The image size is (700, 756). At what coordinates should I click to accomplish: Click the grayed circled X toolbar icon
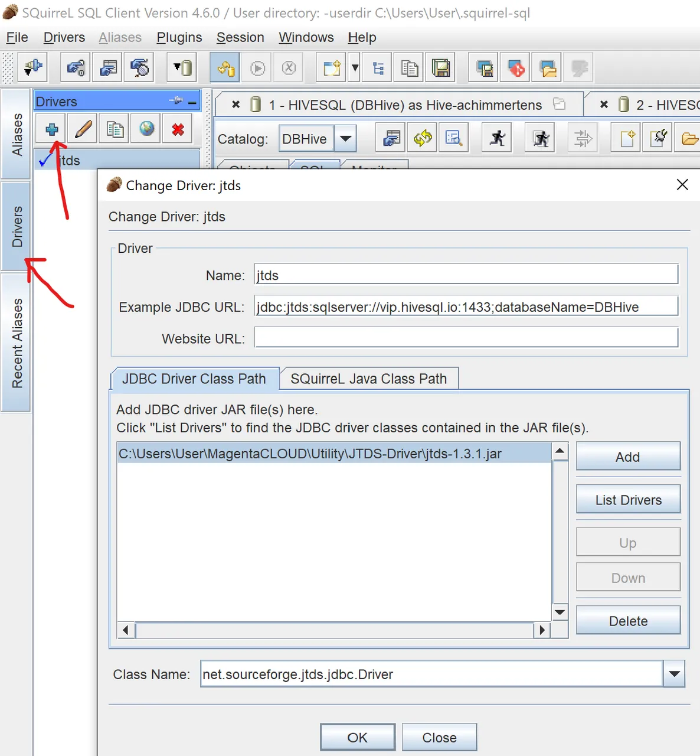point(289,68)
